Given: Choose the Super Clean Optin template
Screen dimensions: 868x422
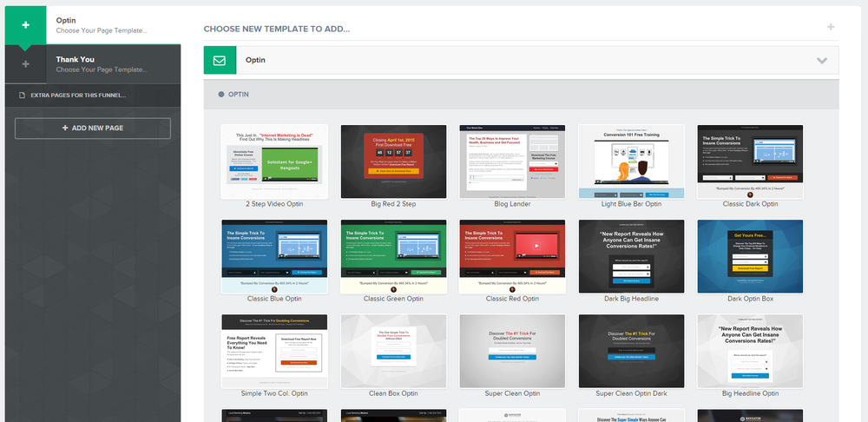Looking at the screenshot, I should (512, 352).
